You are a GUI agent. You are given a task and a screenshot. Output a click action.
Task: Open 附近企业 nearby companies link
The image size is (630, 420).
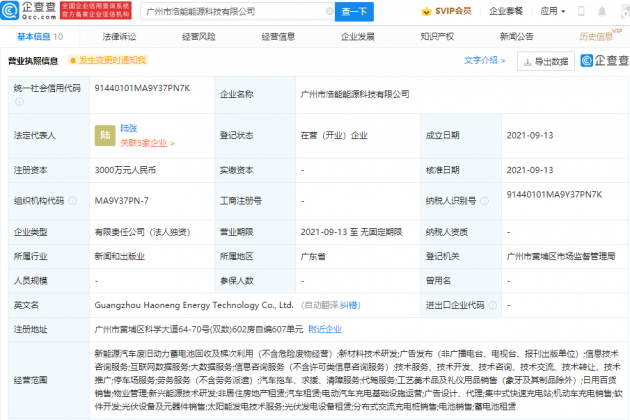(x=325, y=330)
